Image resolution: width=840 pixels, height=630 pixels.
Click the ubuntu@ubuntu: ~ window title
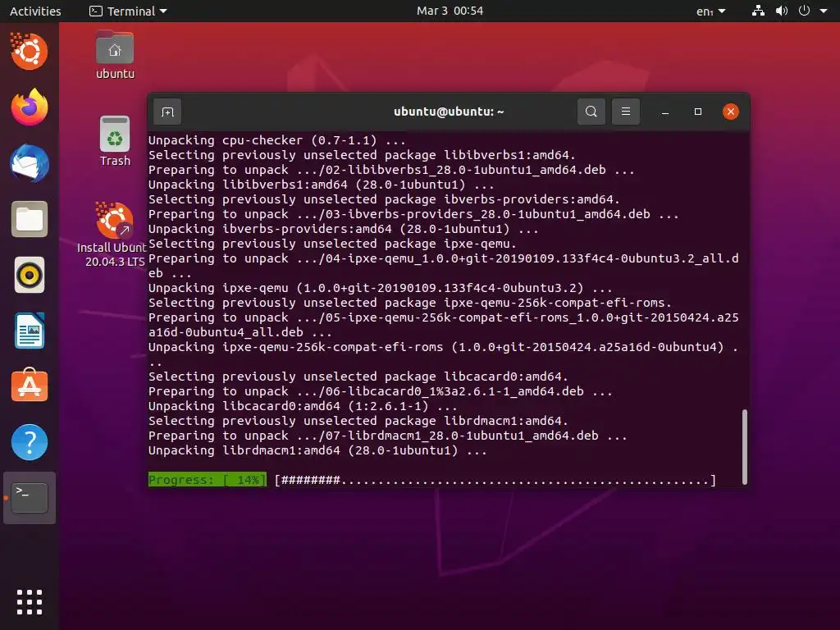[x=449, y=112]
